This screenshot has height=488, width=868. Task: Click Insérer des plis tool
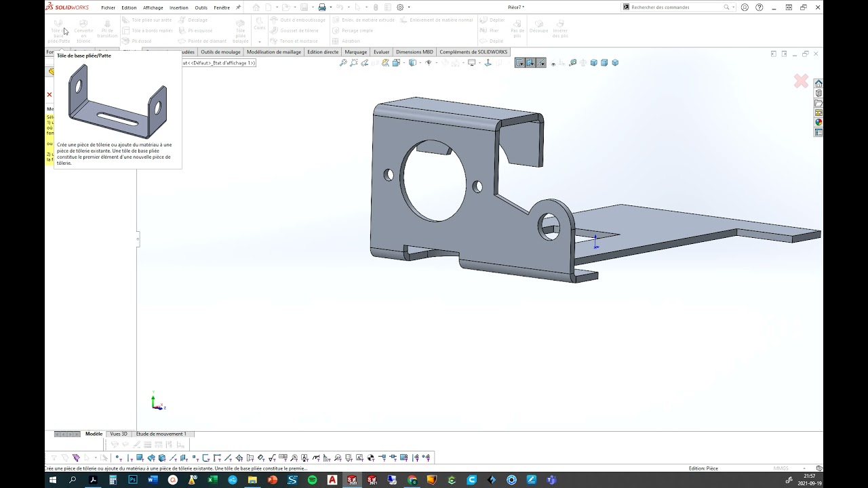(x=560, y=28)
